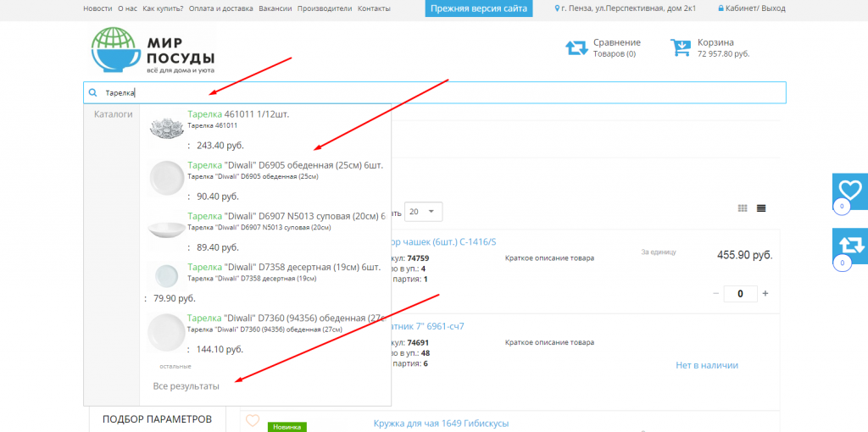The image size is (868, 432).
Task: Switch to grid view layout icon
Action: [743, 208]
